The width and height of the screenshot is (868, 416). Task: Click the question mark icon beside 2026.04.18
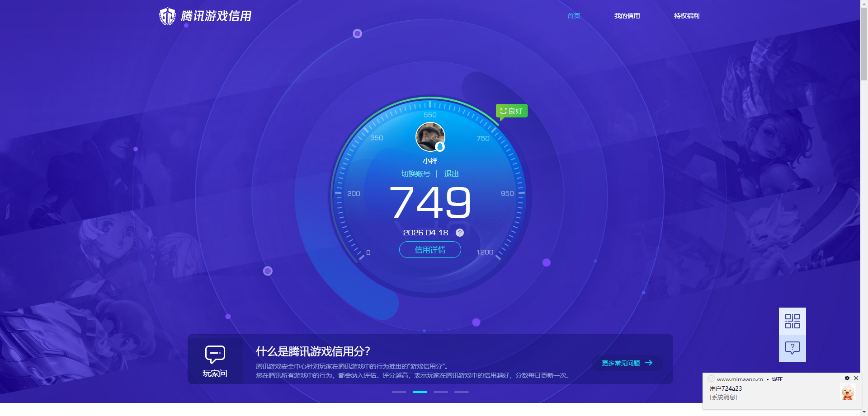click(x=460, y=233)
